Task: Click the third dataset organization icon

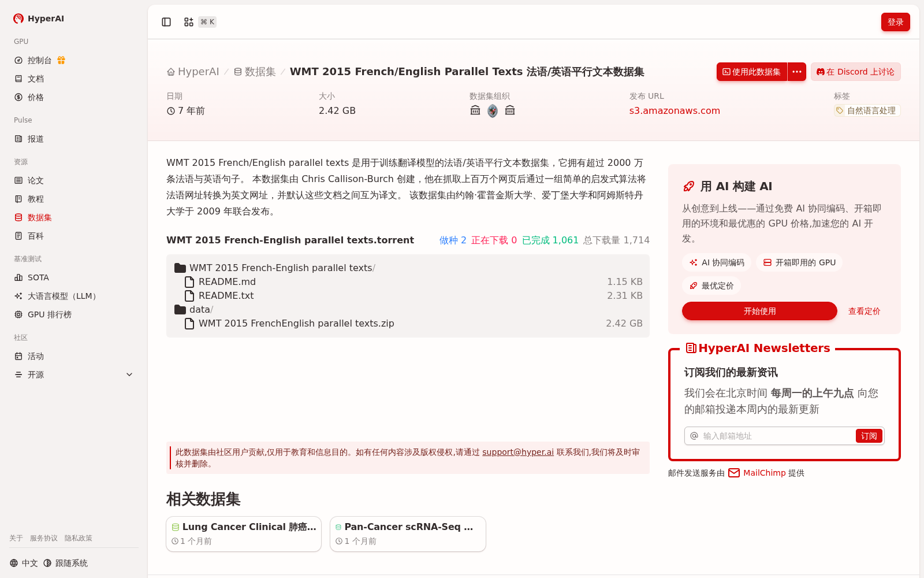Action: click(510, 110)
